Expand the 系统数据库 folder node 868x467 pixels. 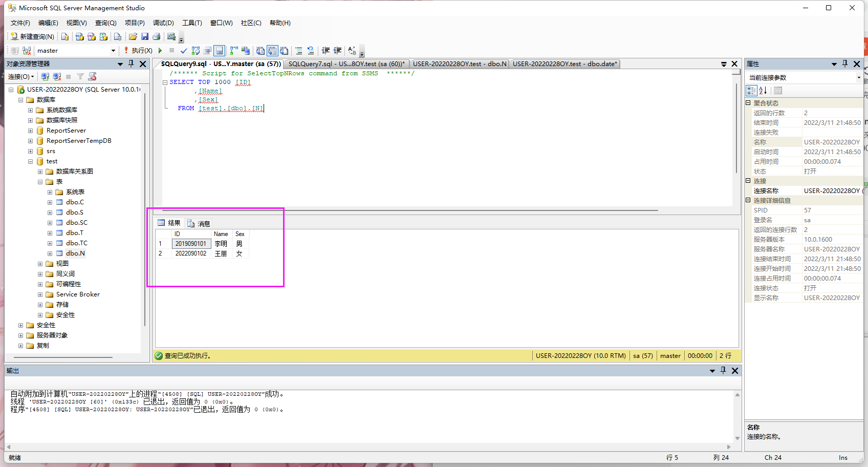pyautogui.click(x=30, y=110)
